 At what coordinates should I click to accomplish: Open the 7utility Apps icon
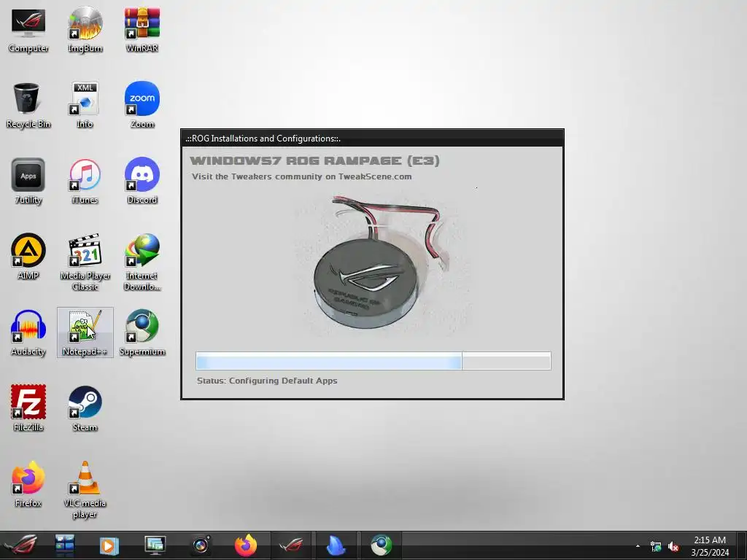point(28,182)
